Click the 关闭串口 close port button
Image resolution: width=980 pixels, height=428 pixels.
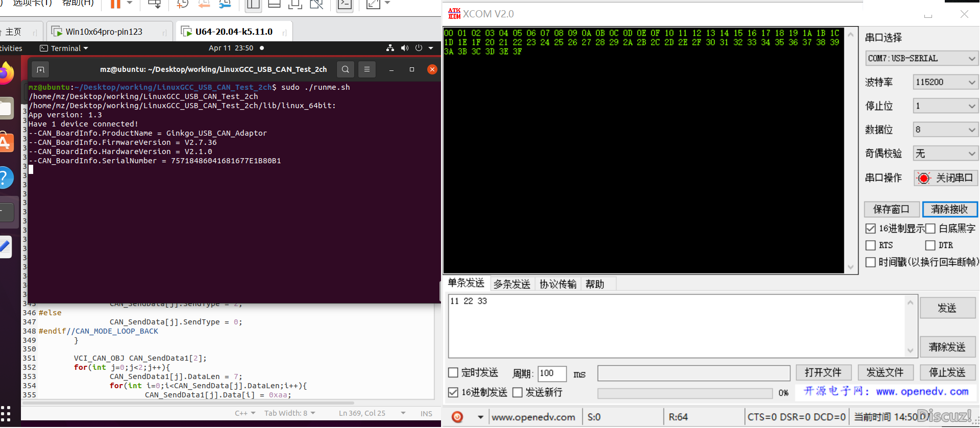coord(946,178)
